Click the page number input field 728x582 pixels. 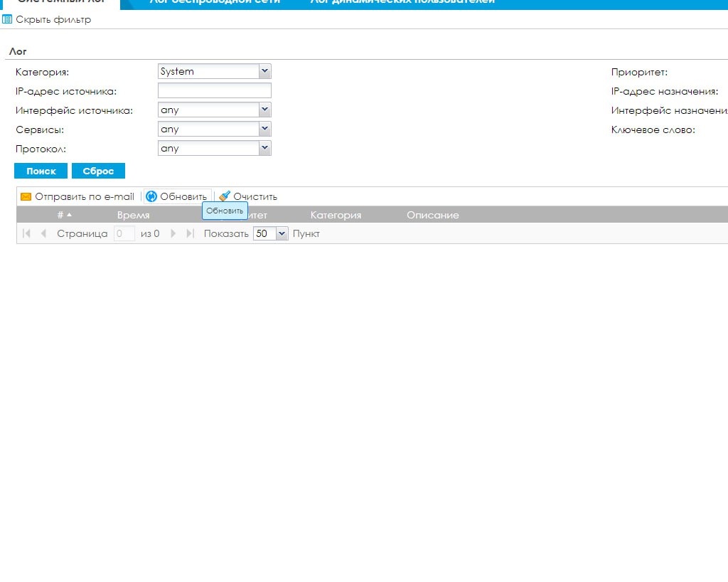tap(124, 233)
